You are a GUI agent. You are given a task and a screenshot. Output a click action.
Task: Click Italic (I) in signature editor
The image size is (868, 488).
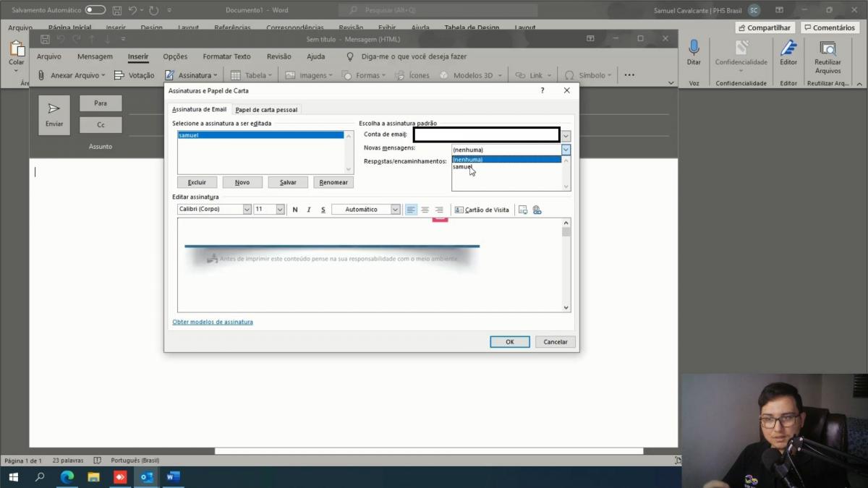click(x=309, y=210)
